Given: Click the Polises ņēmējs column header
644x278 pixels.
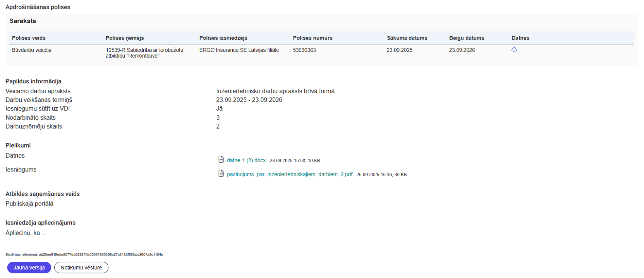Looking at the screenshot, I should 125,38.
